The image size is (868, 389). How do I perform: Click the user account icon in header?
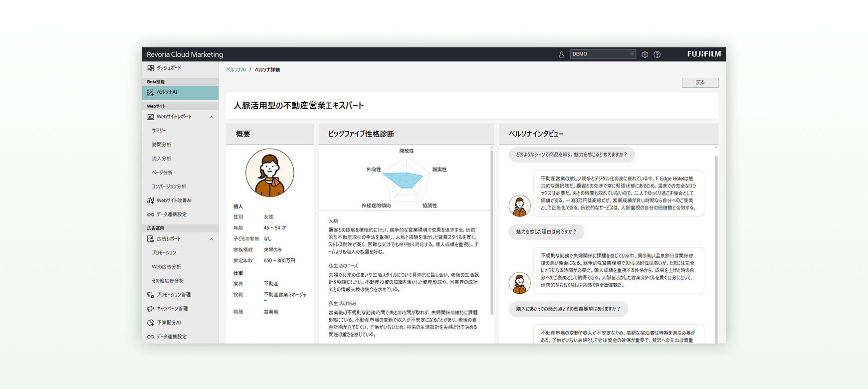(561, 54)
